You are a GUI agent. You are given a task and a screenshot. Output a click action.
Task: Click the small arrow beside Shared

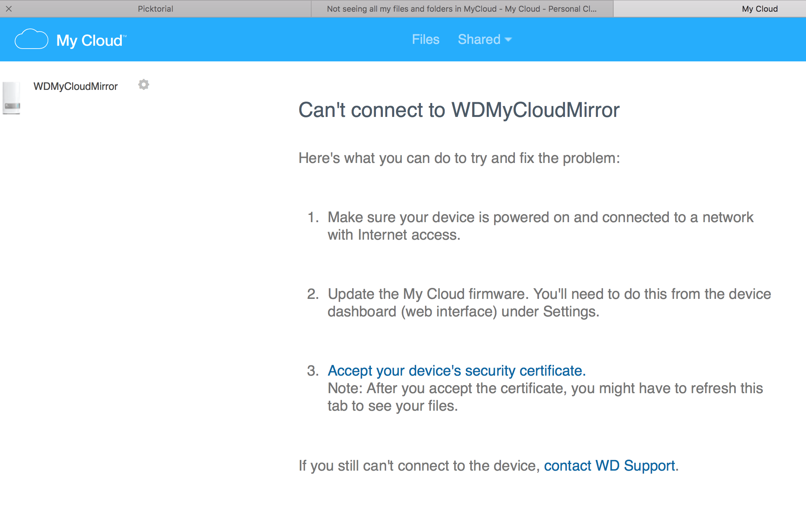click(x=508, y=39)
